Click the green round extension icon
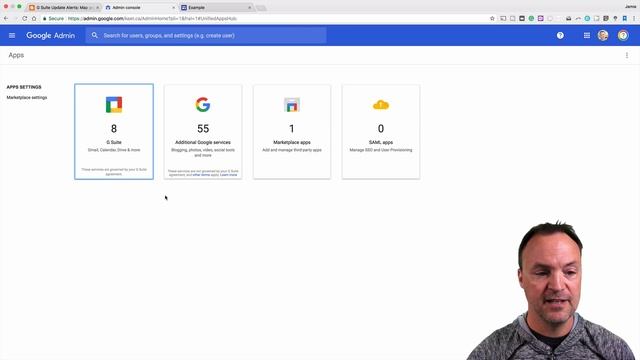Image resolution: width=640 pixels, height=360 pixels. coord(531,18)
